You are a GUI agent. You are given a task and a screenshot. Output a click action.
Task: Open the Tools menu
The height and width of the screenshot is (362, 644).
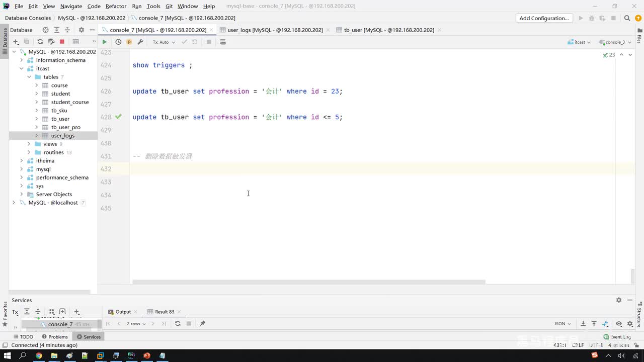[153, 6]
